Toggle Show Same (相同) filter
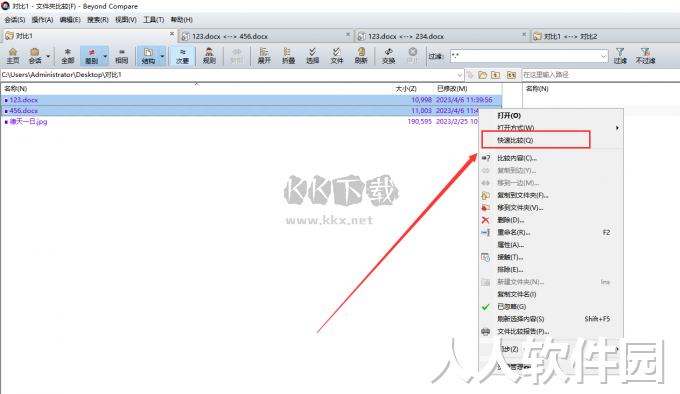 point(121,56)
